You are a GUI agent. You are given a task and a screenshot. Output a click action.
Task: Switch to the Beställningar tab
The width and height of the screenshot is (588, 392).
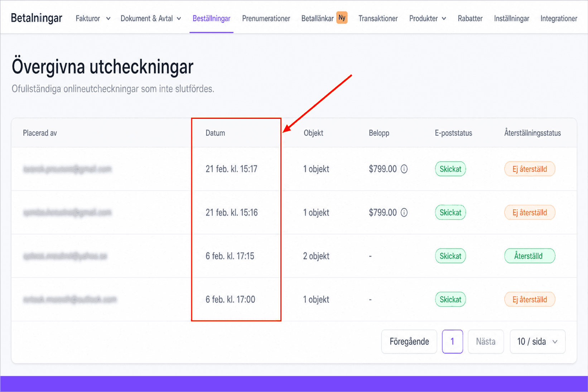211,19
